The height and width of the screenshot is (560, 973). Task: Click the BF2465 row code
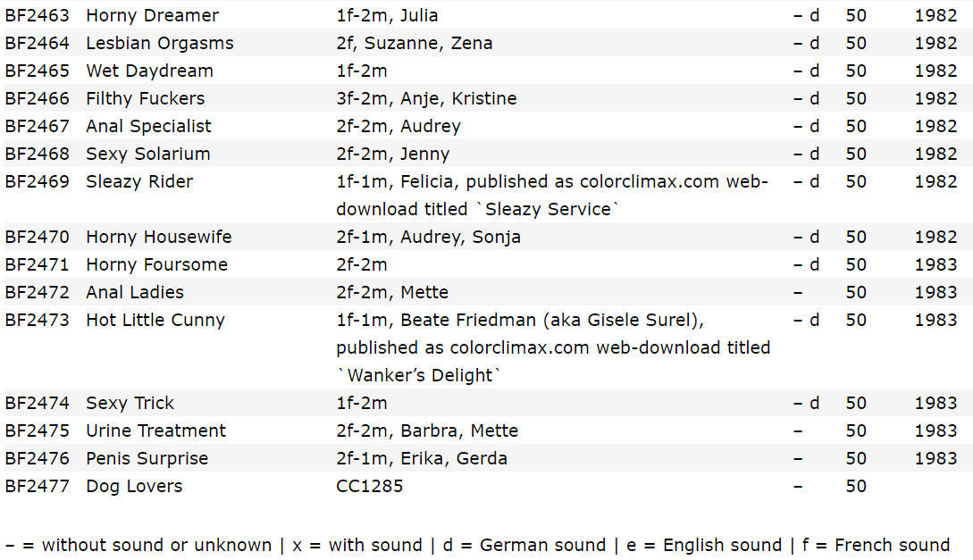[38, 71]
